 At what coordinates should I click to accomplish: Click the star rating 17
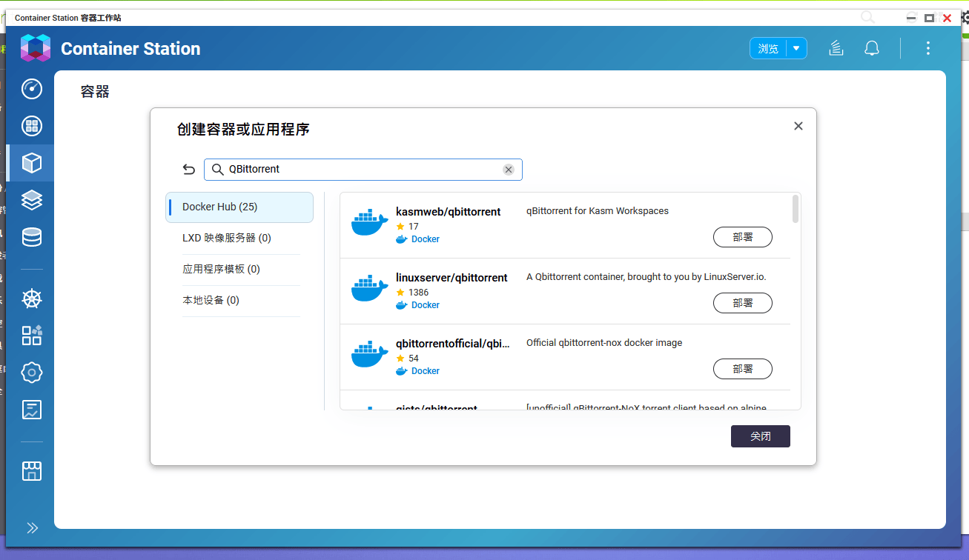coord(408,227)
